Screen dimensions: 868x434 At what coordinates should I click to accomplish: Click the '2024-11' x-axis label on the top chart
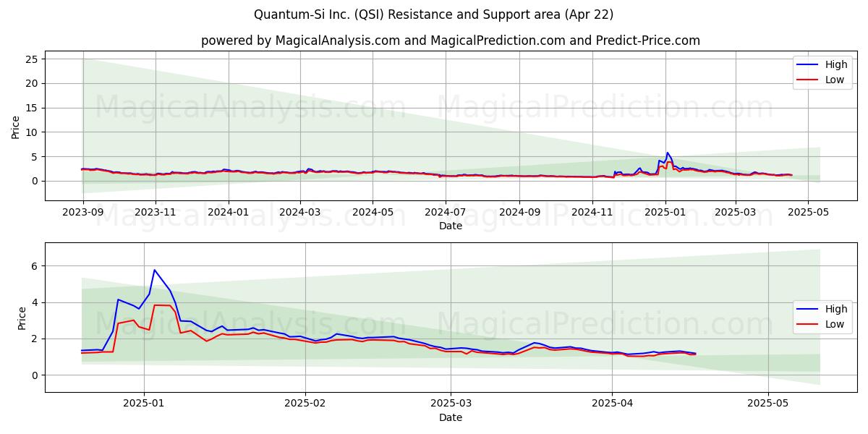(592, 213)
